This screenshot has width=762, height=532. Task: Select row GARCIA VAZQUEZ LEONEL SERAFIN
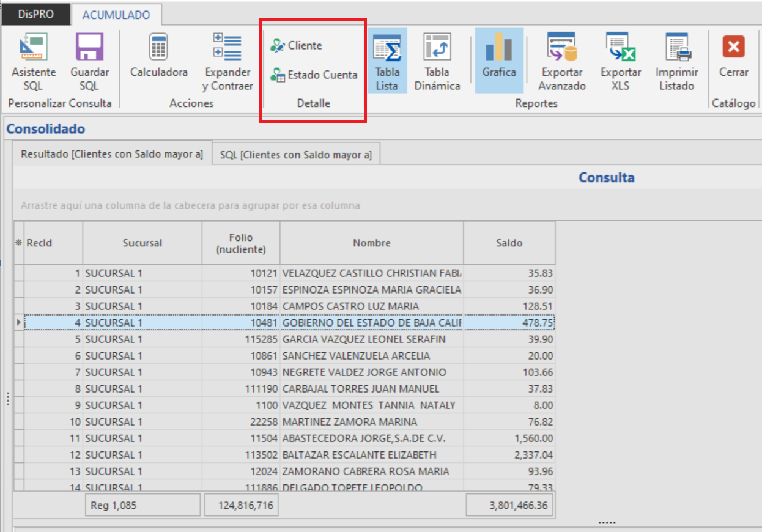[x=363, y=339]
